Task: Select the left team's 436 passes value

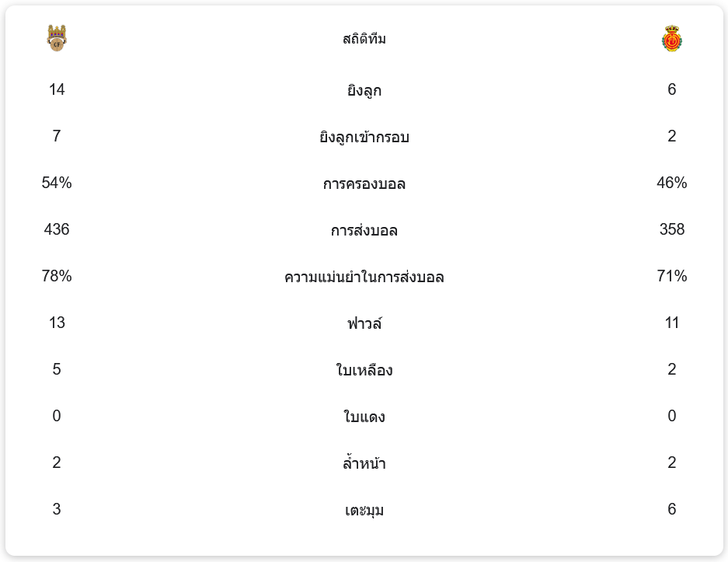Action: point(57,229)
